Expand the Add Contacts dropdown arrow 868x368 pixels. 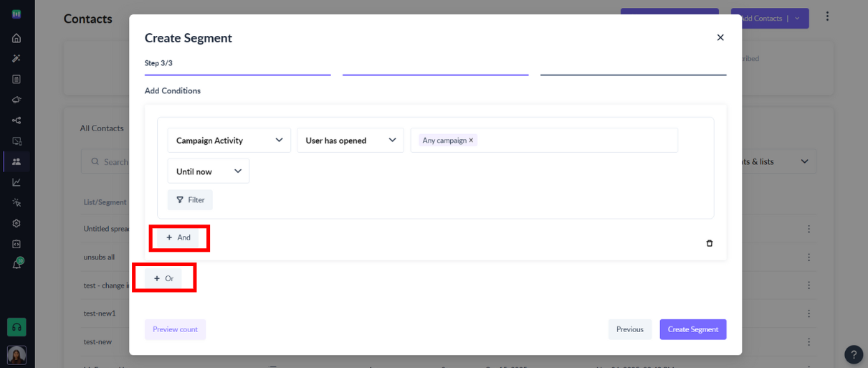pyautogui.click(x=797, y=19)
